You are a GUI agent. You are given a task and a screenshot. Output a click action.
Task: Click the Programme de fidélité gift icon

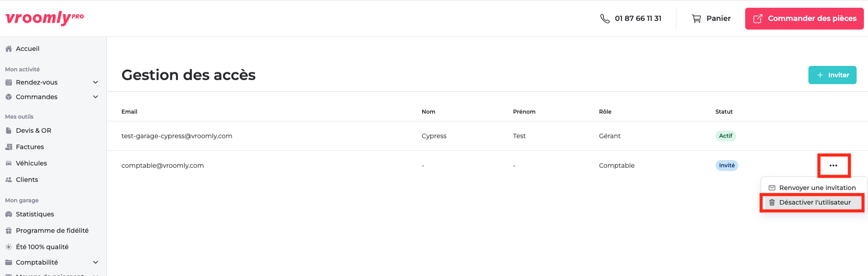tap(8, 231)
